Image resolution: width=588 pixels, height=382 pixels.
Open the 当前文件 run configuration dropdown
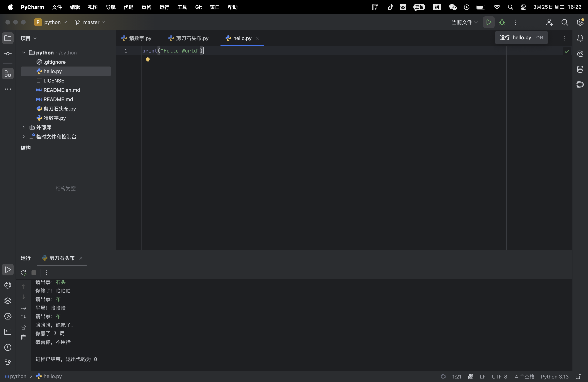coord(465,22)
